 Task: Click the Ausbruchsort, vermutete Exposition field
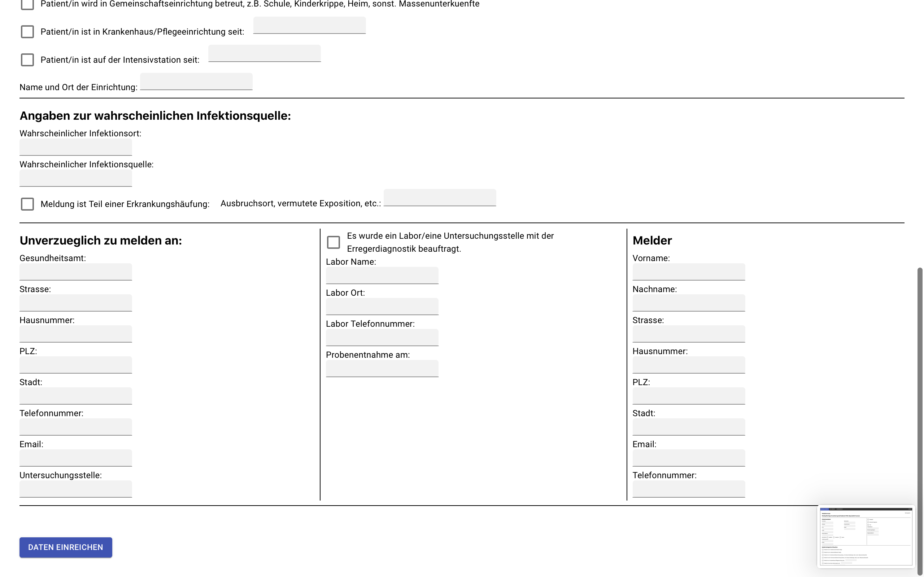tap(440, 198)
